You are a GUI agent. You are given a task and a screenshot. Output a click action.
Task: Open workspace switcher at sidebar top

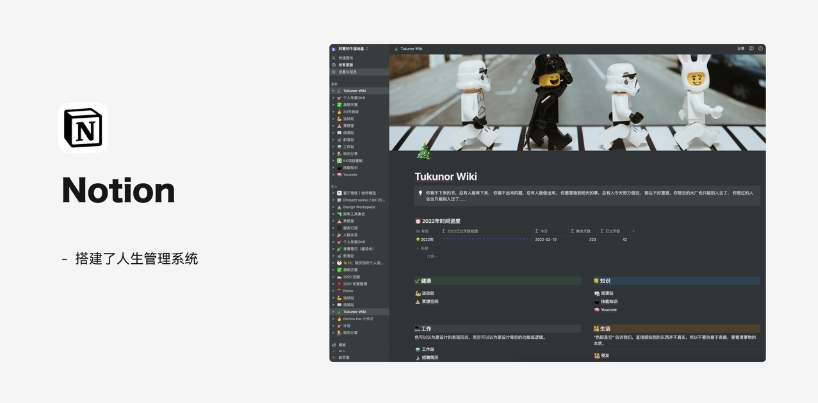tap(350, 49)
